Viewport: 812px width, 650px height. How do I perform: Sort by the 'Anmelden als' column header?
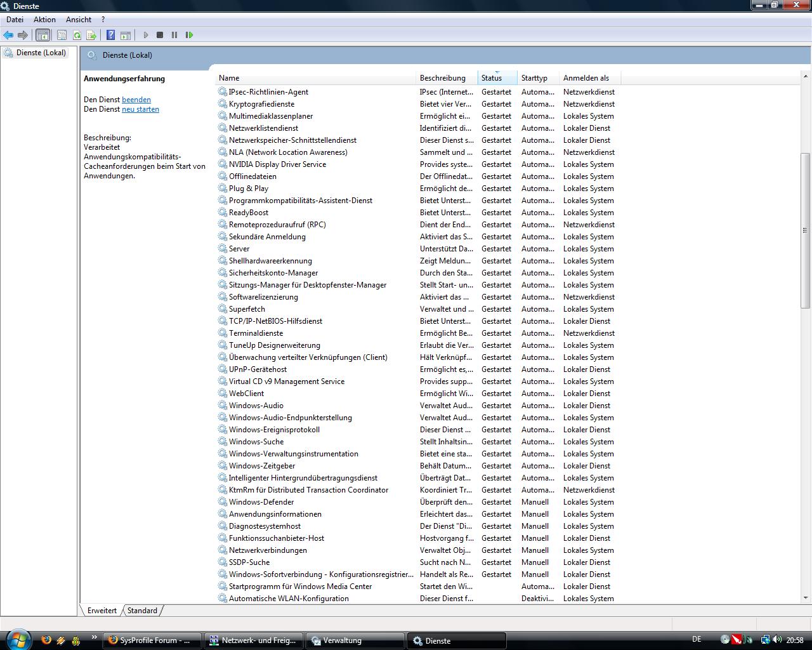[590, 78]
